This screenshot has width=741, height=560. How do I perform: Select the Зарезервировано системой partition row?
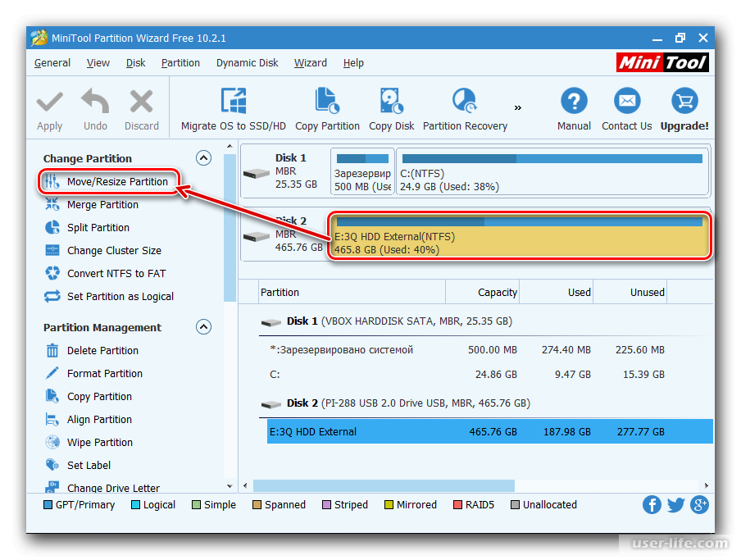(x=490, y=350)
